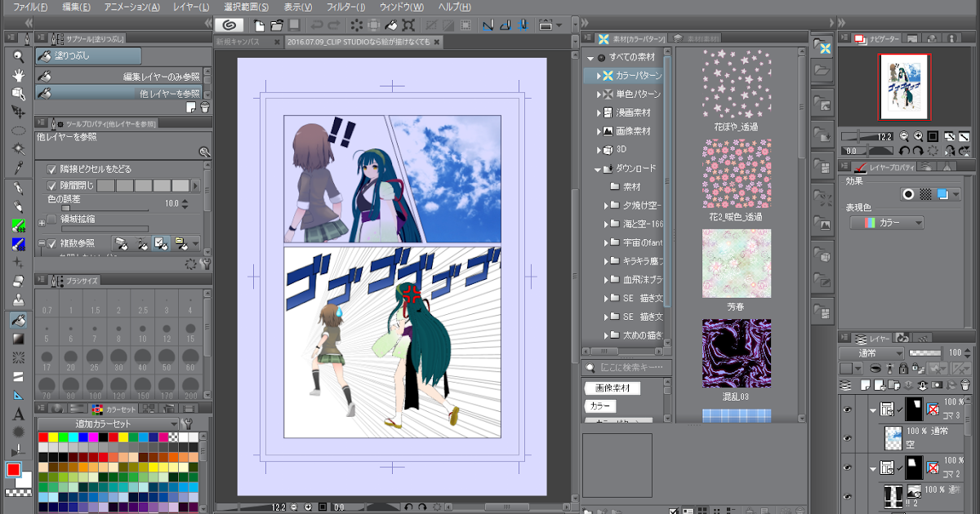Enable 領域拡縮 checkbox
Screen dimensions: 980x514
coord(52,219)
